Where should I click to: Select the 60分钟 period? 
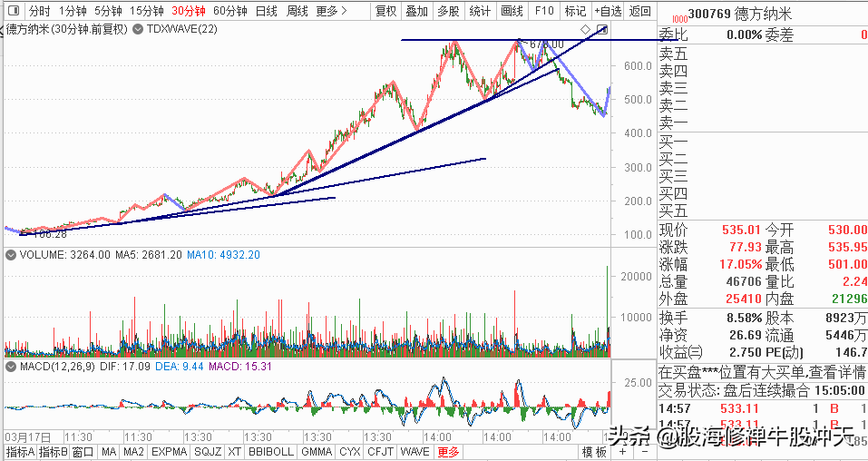tap(229, 11)
